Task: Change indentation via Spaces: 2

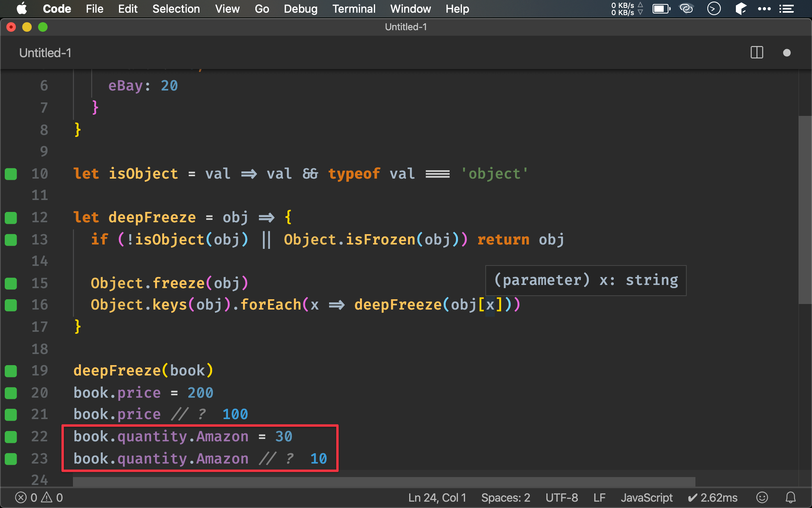Action: [506, 497]
